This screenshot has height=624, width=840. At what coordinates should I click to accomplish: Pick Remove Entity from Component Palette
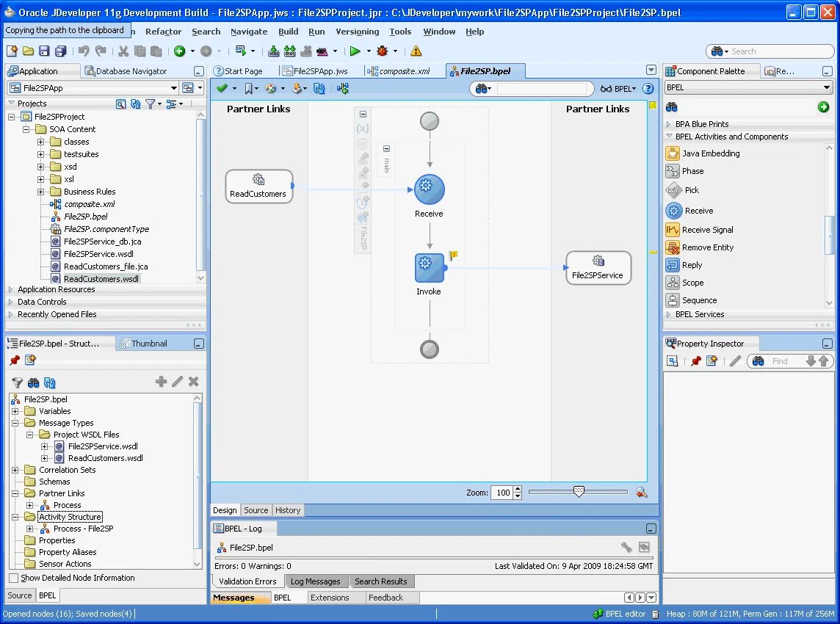click(x=707, y=247)
